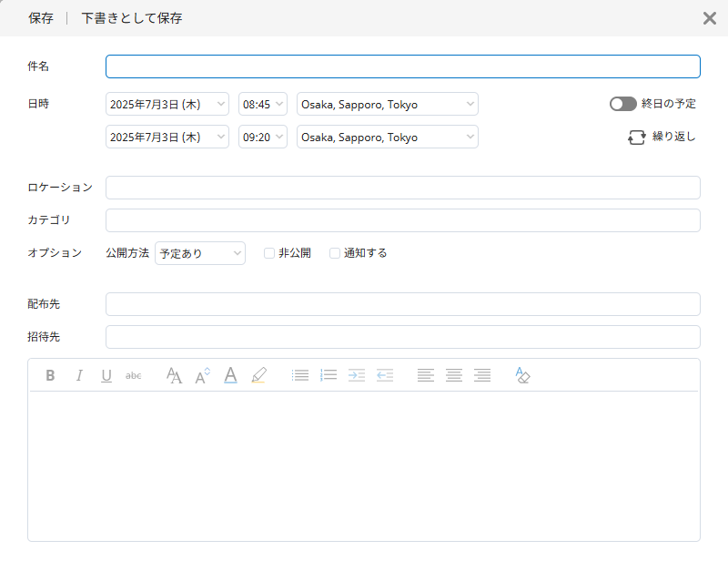This screenshot has width=728, height=571.
Task: Choose the text highlight color tool
Action: [x=259, y=375]
